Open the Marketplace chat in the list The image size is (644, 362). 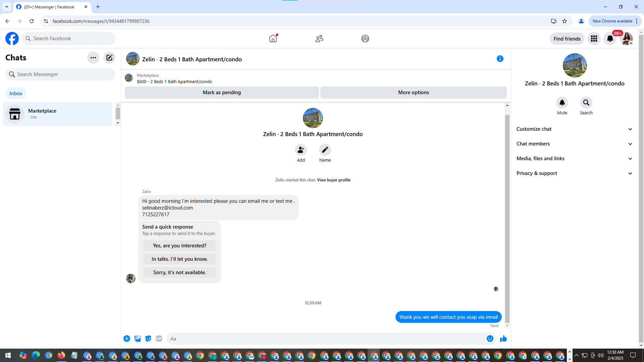[58, 114]
